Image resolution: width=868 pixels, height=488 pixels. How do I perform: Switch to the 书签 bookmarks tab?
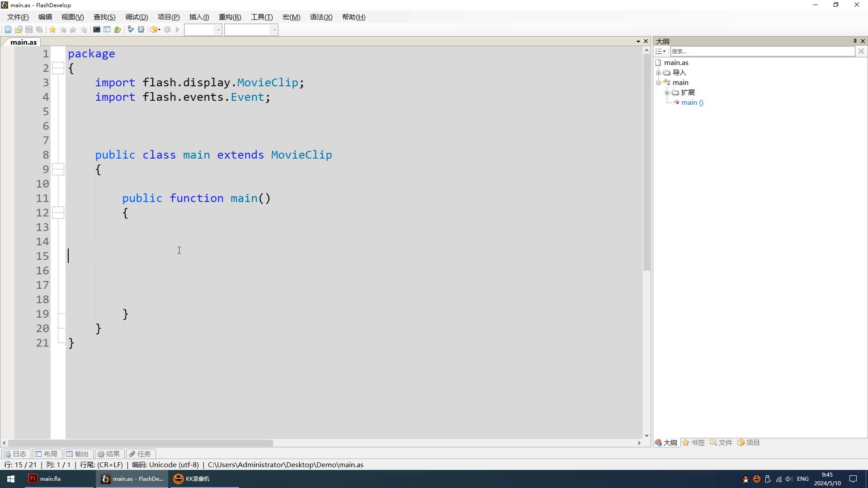click(x=694, y=443)
